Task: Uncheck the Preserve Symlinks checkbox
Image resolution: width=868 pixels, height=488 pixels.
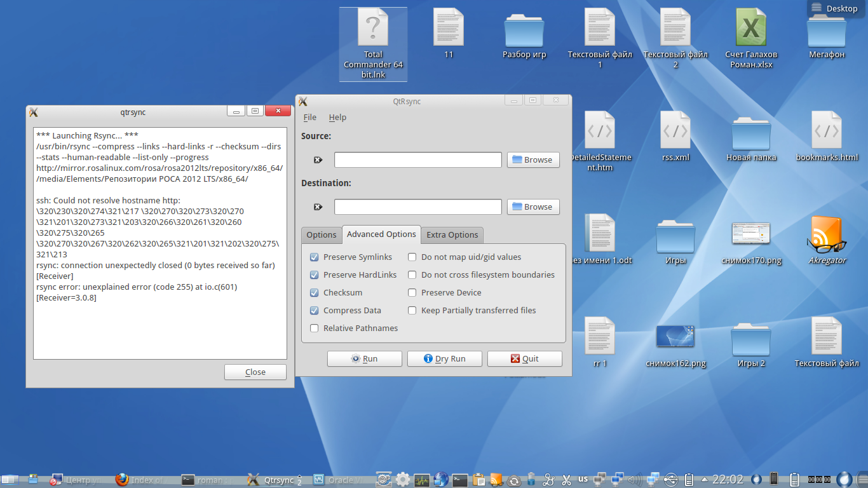Action: 314,257
